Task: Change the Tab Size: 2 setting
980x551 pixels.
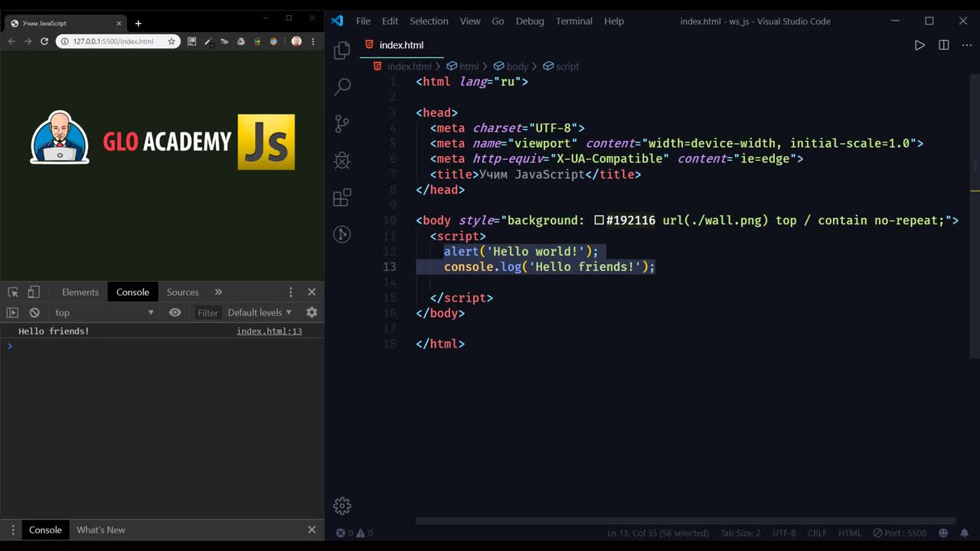Action: pyautogui.click(x=741, y=533)
